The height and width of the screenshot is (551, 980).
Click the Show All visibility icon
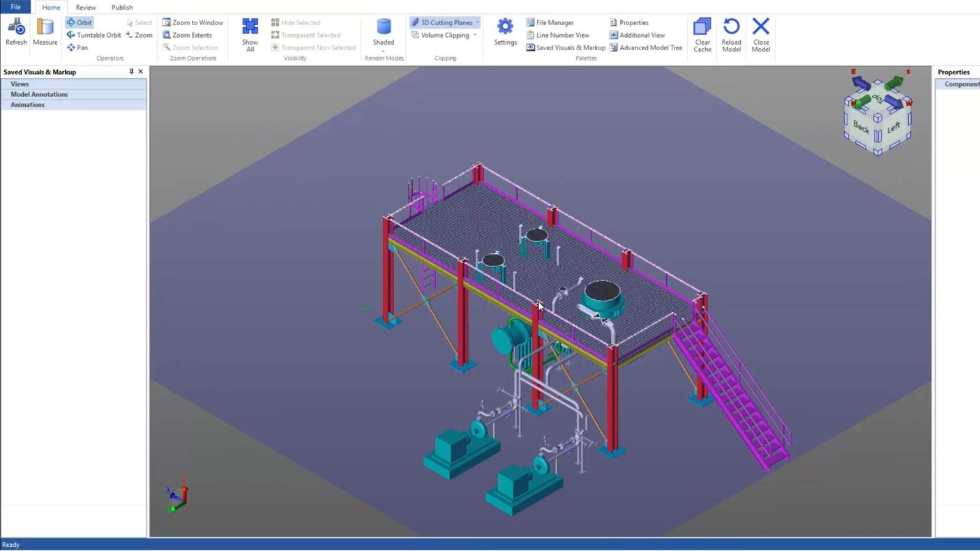click(x=250, y=35)
